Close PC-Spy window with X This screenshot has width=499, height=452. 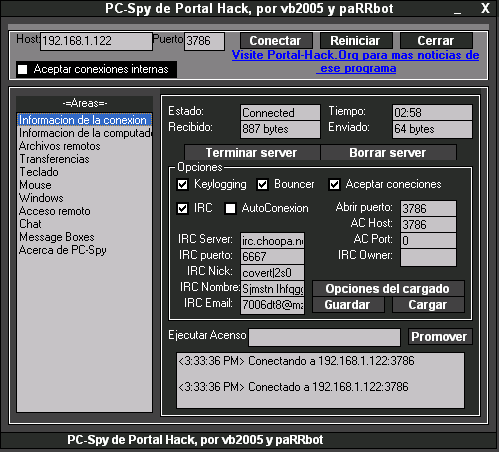[x=485, y=8]
